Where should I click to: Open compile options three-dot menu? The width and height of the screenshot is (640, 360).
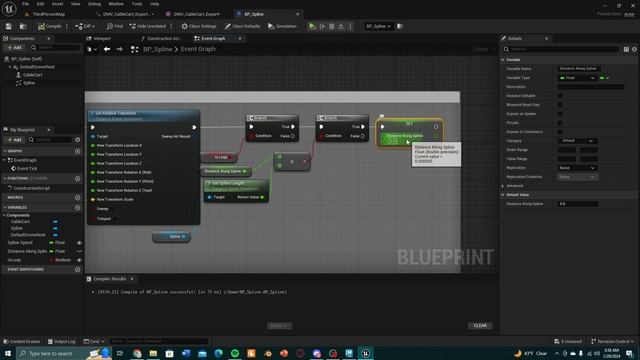click(67, 26)
